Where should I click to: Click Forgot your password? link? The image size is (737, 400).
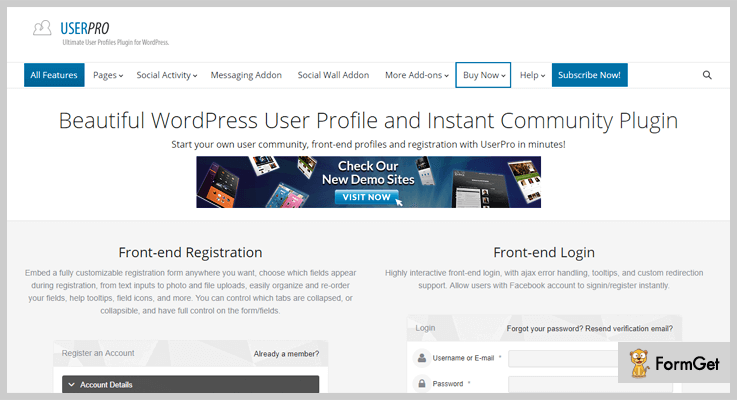click(545, 329)
